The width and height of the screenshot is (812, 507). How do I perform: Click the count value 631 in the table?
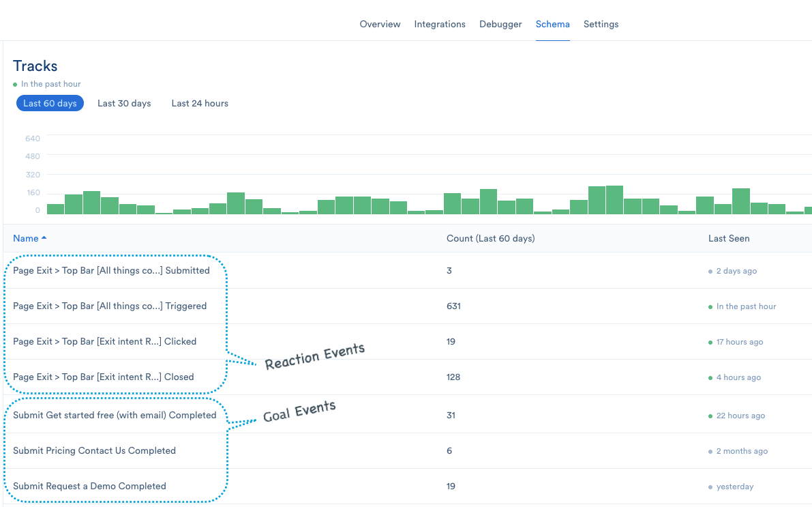coord(453,306)
